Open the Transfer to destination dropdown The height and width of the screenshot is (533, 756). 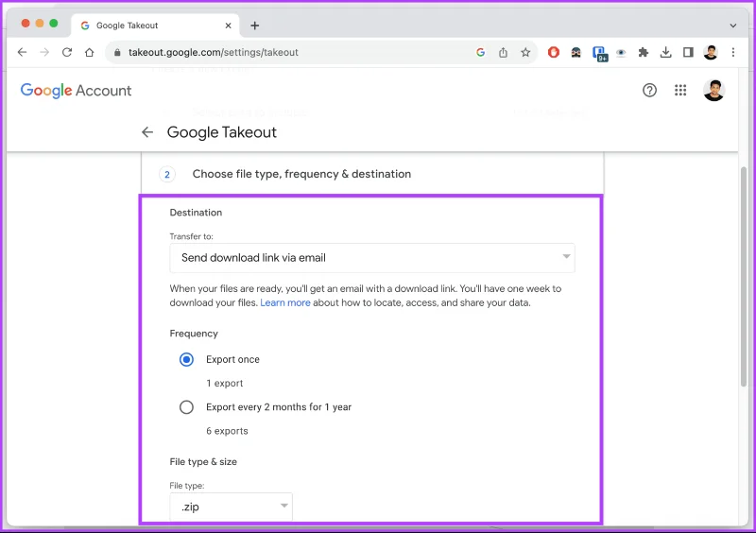372,258
